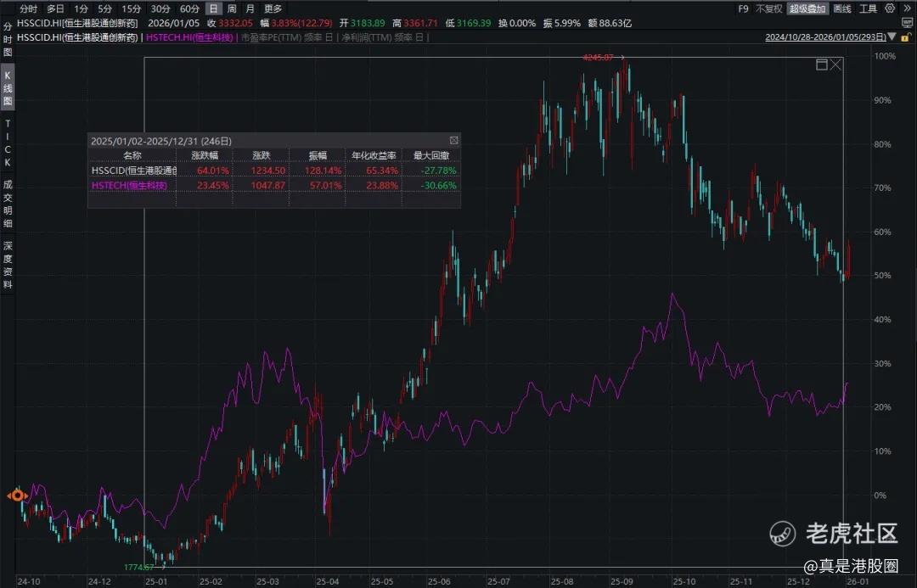The width and height of the screenshot is (917, 588).
Task: Open the 工具 tools menu
Action: click(868, 8)
